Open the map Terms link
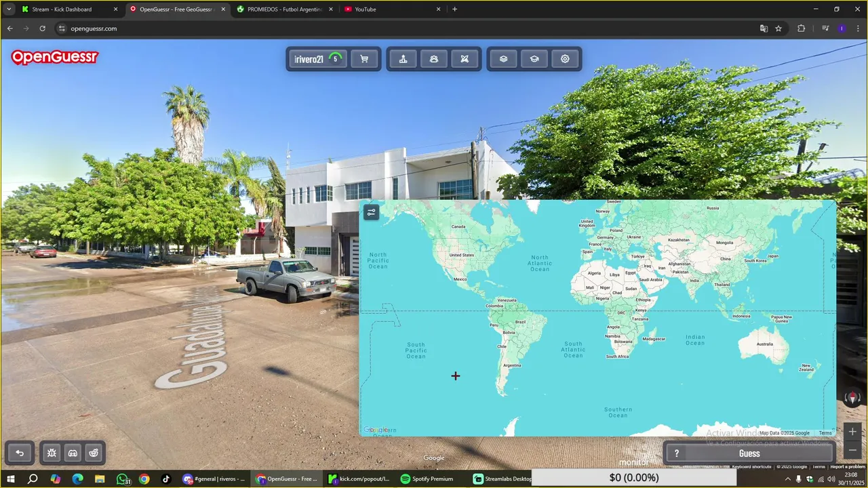The height and width of the screenshot is (488, 868). tap(825, 433)
